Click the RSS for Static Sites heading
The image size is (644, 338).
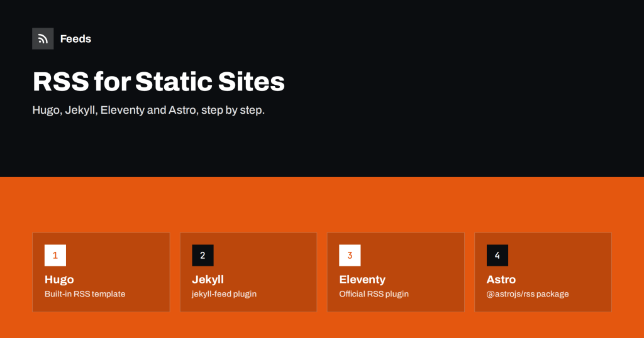pyautogui.click(x=158, y=81)
